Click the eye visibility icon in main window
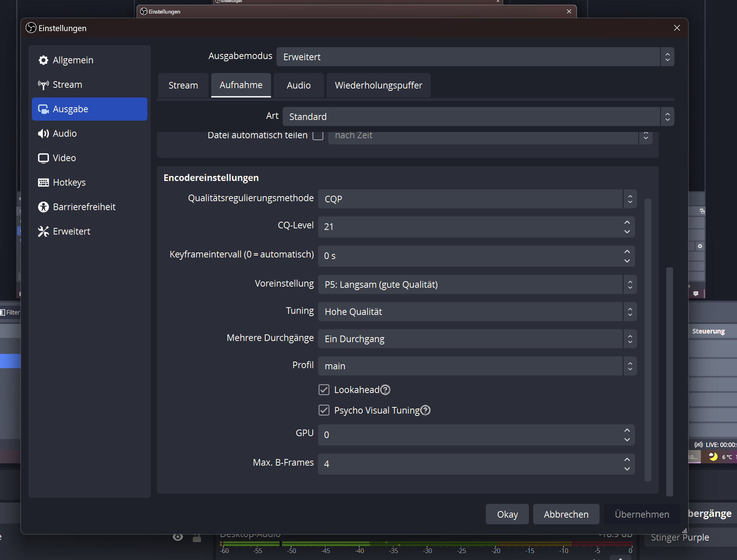The height and width of the screenshot is (560, 737). pyautogui.click(x=178, y=537)
